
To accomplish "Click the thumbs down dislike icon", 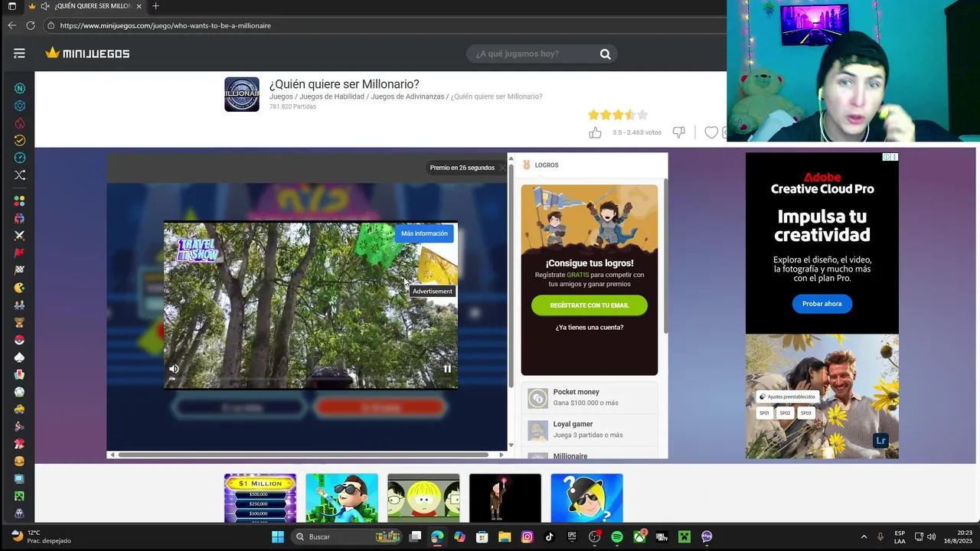I will click(678, 132).
